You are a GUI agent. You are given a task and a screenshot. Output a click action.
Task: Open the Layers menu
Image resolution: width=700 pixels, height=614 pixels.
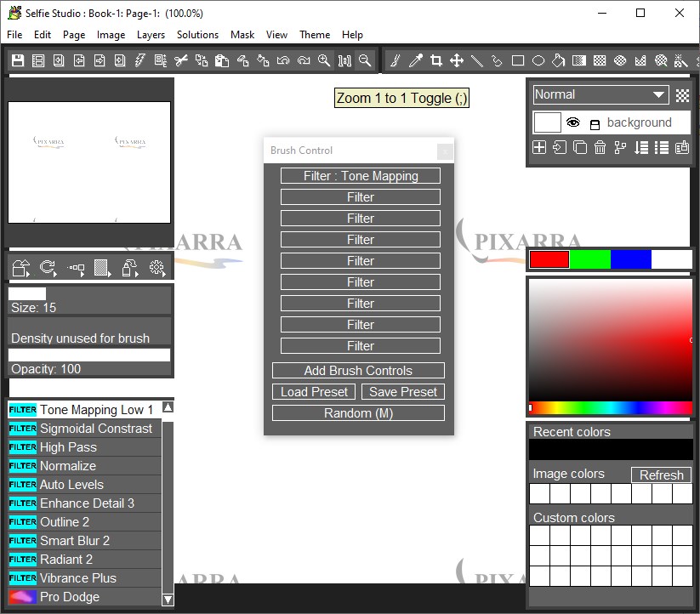151,35
